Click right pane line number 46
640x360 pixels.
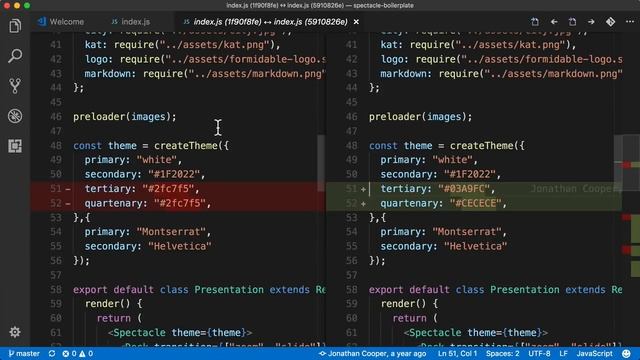(x=351, y=117)
